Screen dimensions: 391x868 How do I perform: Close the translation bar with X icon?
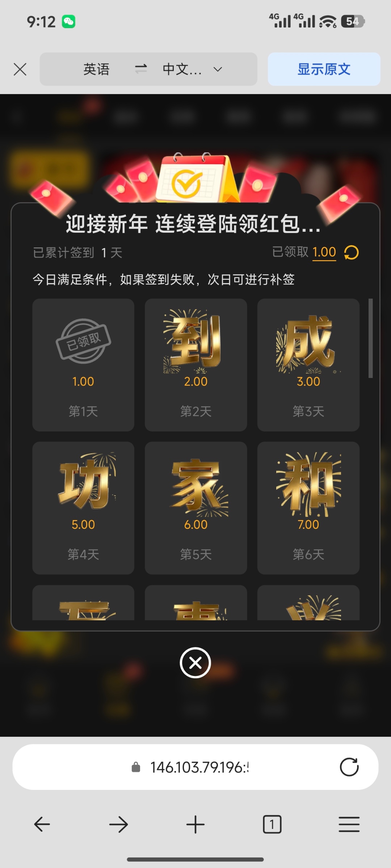tap(20, 69)
